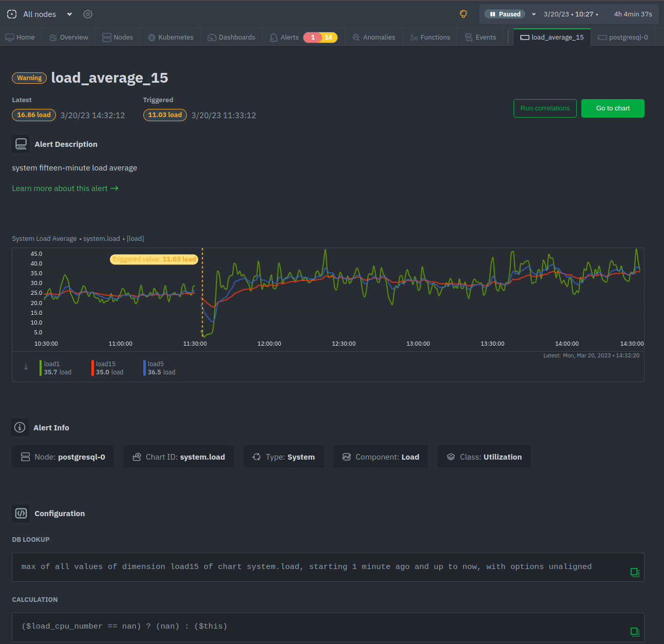Open Learn more about this alert link
This screenshot has height=644, width=664.
[65, 188]
